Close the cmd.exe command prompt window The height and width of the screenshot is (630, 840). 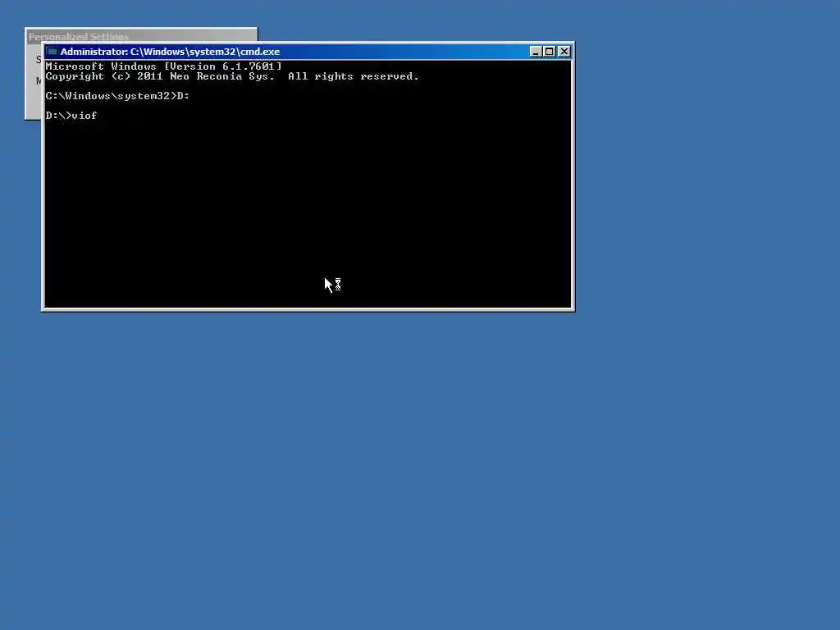click(564, 52)
